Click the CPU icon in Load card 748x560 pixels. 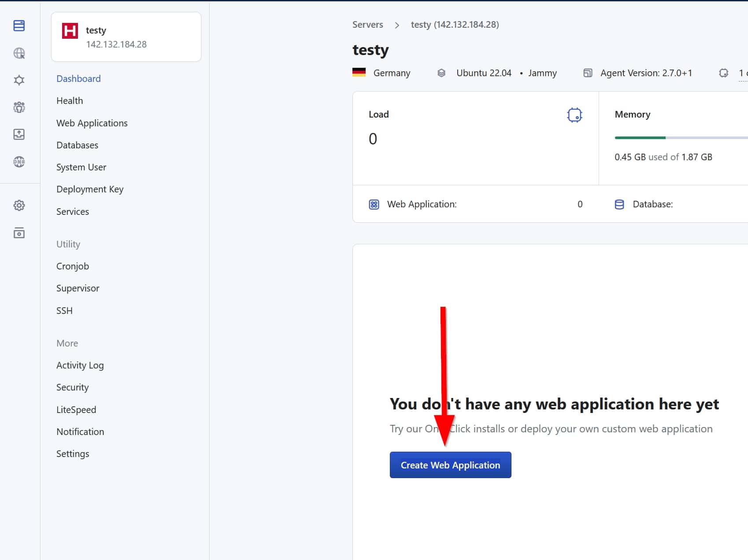tap(574, 115)
